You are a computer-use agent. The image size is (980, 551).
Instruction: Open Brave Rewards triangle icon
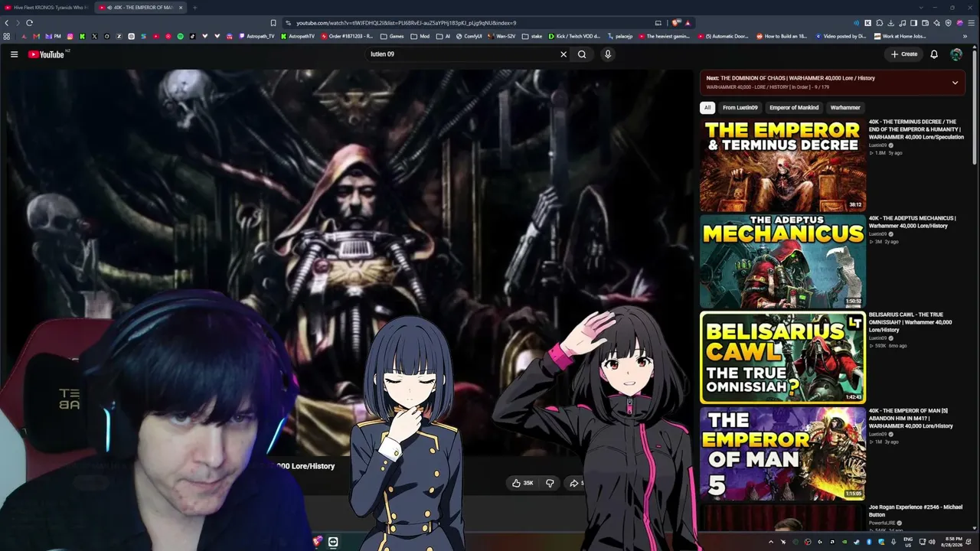click(x=688, y=23)
